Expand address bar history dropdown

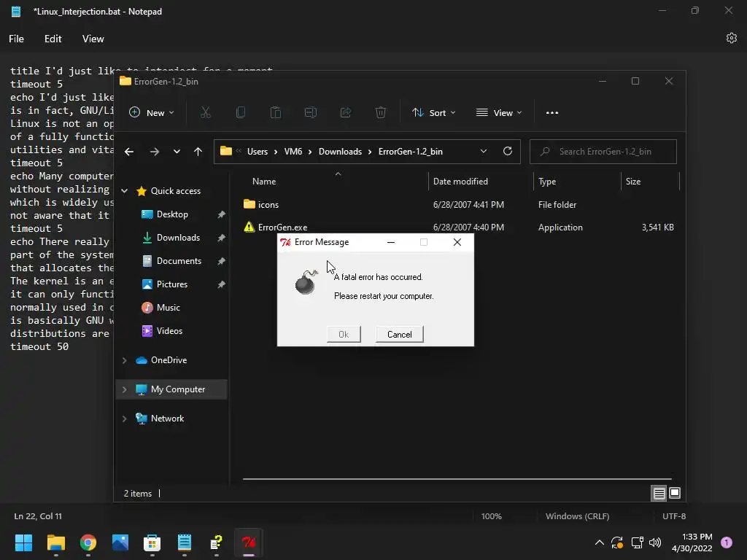(484, 151)
